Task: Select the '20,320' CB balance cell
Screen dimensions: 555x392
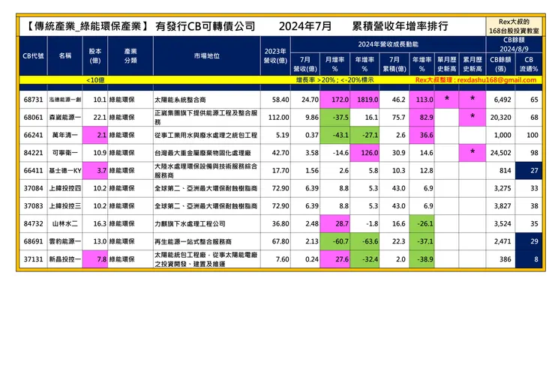Action: [x=500, y=118]
